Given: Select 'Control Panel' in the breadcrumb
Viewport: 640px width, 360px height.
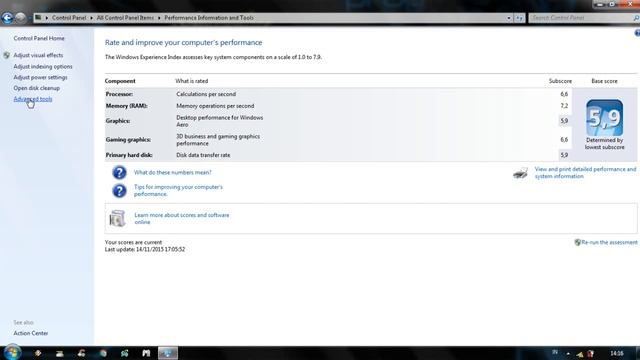Looking at the screenshot, I should [69, 18].
